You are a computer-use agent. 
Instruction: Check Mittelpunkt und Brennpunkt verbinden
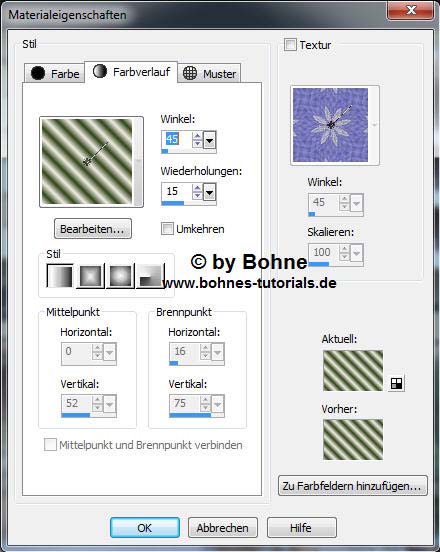click(50, 444)
